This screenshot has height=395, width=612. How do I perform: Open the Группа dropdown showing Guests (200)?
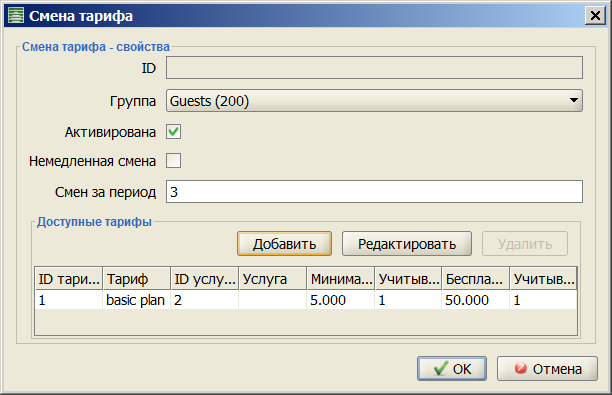[x=374, y=101]
